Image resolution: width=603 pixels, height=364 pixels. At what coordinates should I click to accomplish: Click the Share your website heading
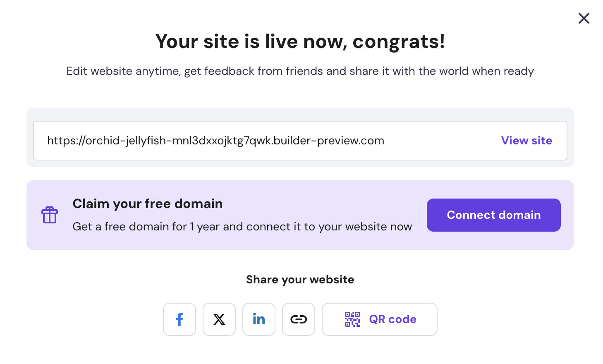click(x=300, y=279)
